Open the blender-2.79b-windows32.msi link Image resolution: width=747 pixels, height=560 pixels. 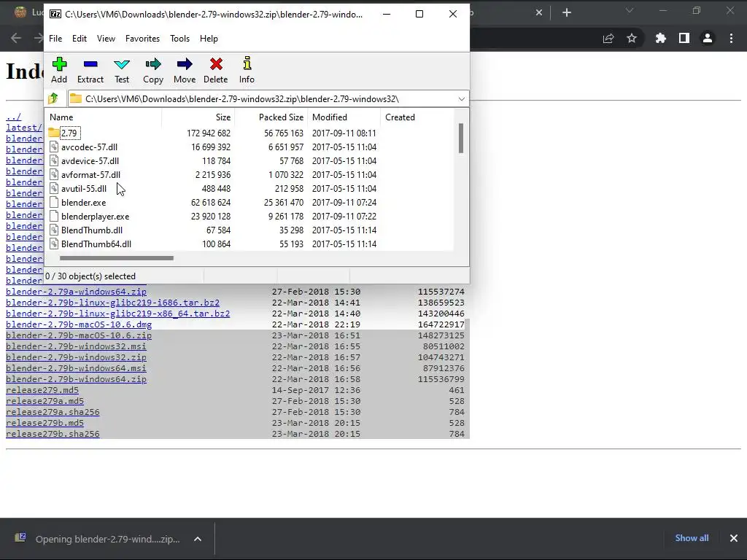coord(76,346)
